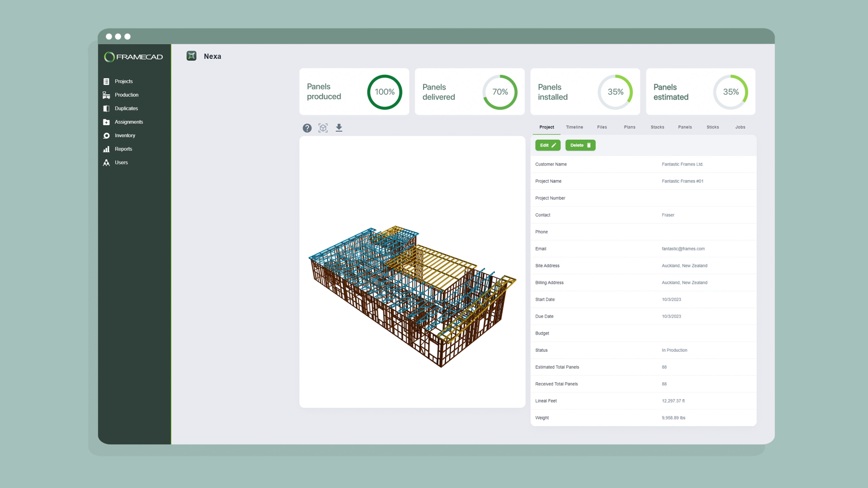The image size is (868, 488).
Task: Open the Files tab
Action: tap(602, 127)
